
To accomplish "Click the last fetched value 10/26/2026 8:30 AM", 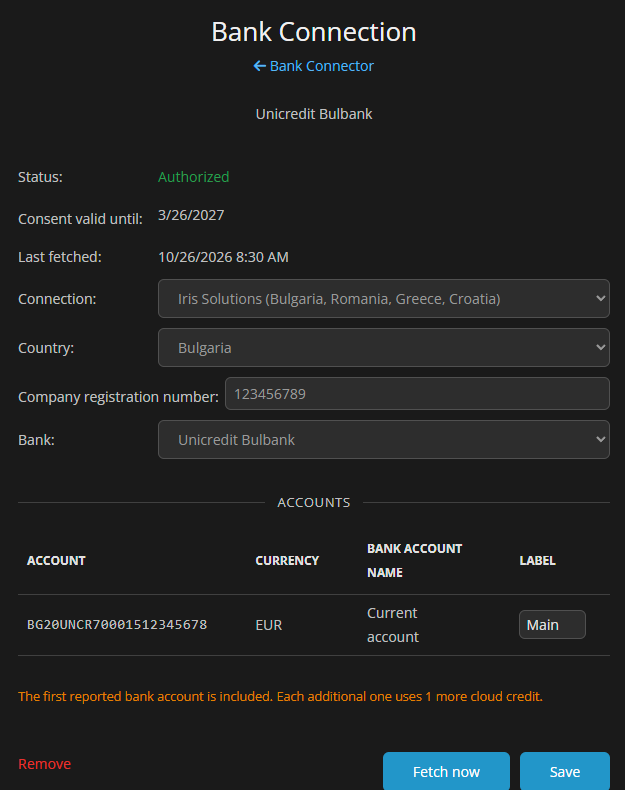I will pyautogui.click(x=223, y=257).
